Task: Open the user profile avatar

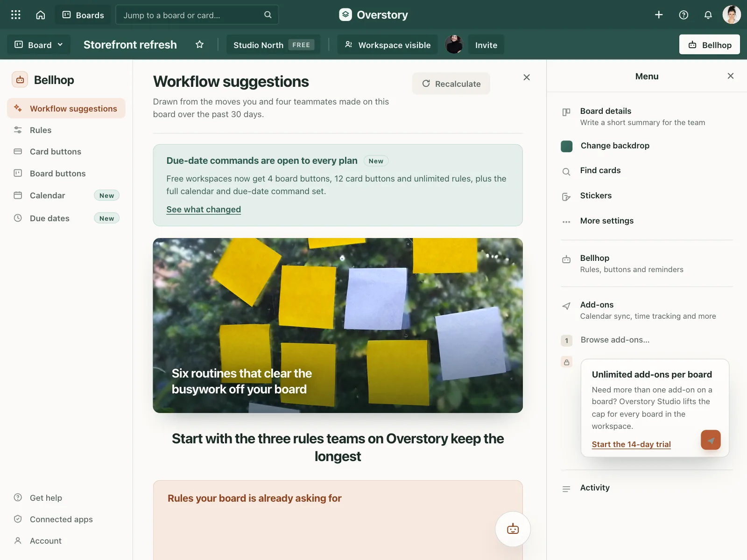Action: point(732,15)
